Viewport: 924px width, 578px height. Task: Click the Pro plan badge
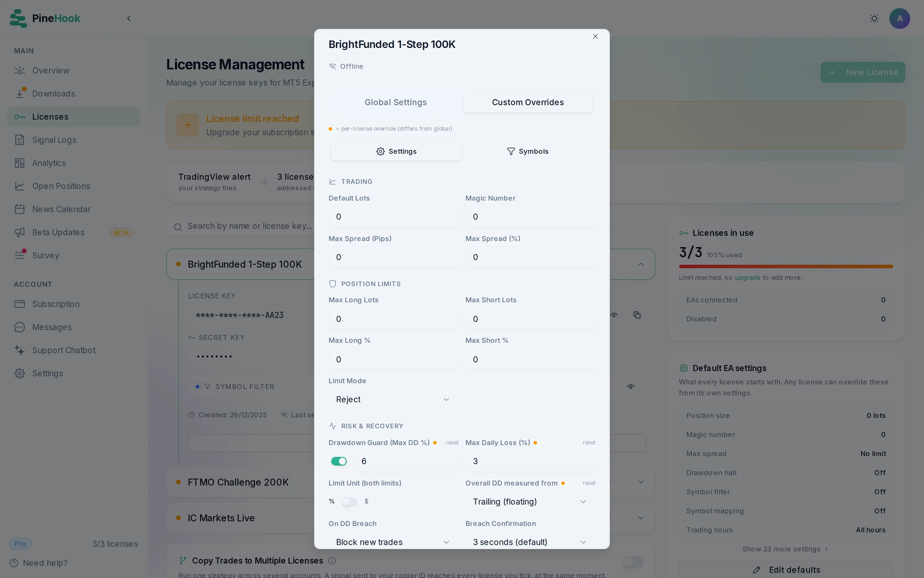tap(20, 544)
